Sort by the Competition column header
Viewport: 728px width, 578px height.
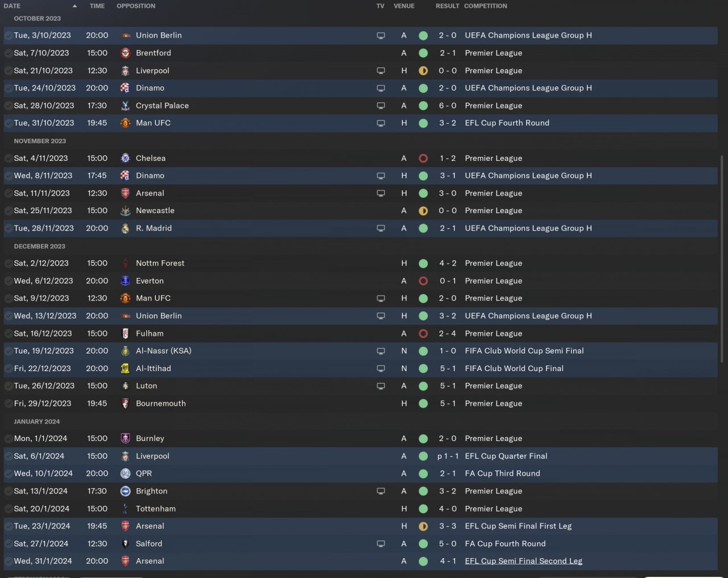485,6
